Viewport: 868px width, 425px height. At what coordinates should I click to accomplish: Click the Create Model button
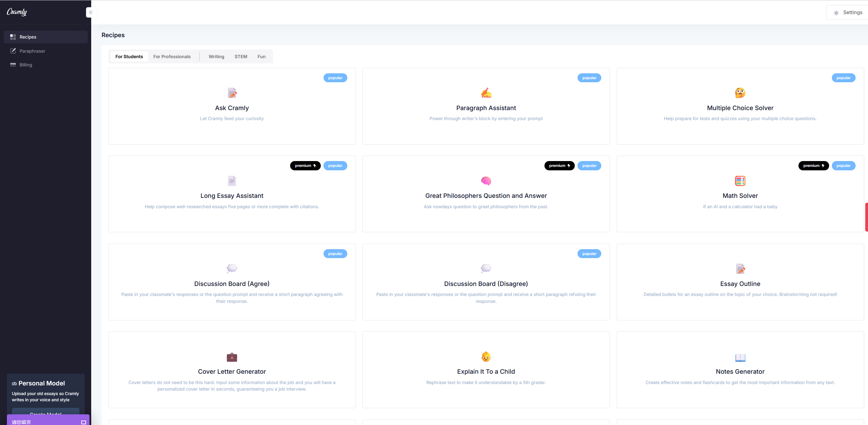click(45, 412)
